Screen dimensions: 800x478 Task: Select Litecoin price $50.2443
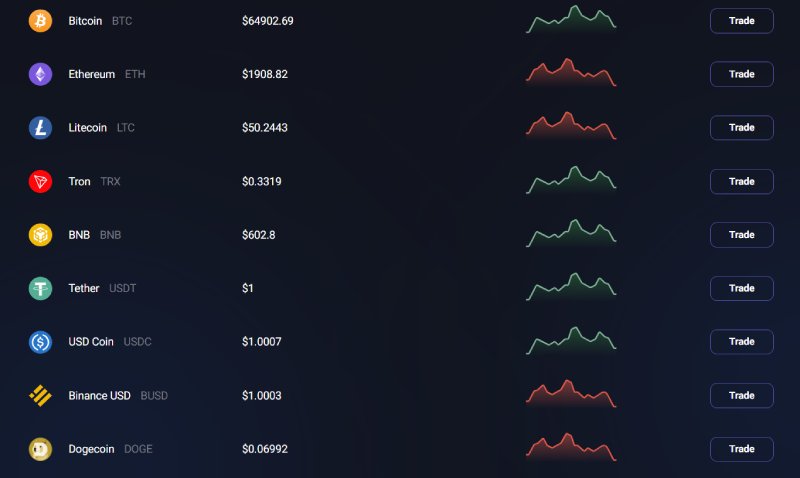pyautogui.click(x=265, y=128)
